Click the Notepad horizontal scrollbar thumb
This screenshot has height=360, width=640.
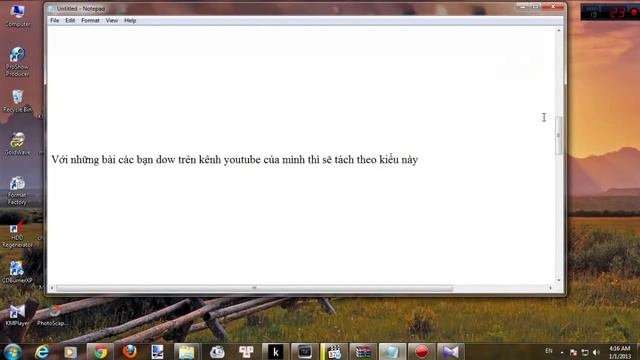click(x=254, y=288)
